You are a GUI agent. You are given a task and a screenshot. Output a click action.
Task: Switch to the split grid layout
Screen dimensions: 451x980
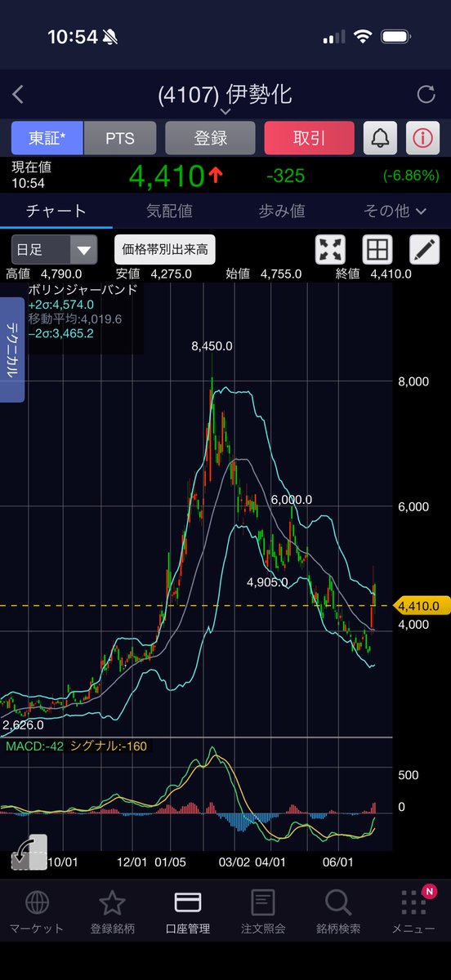tap(377, 249)
